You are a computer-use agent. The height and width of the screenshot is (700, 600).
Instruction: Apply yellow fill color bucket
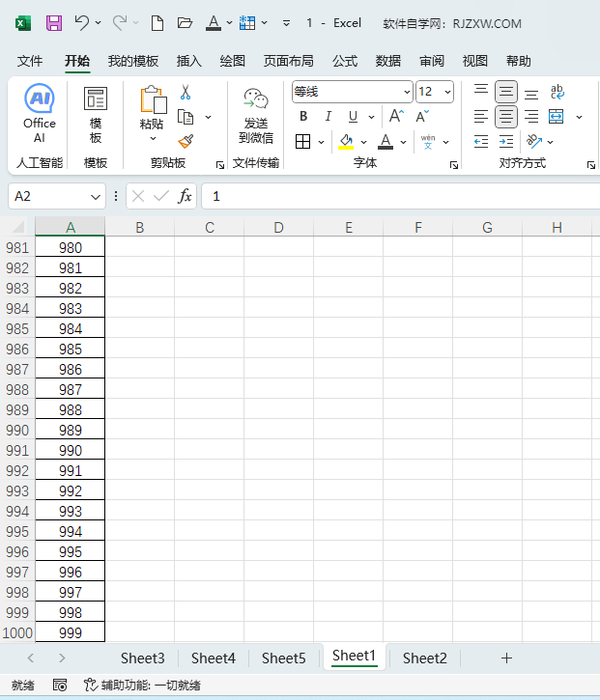coord(346,142)
